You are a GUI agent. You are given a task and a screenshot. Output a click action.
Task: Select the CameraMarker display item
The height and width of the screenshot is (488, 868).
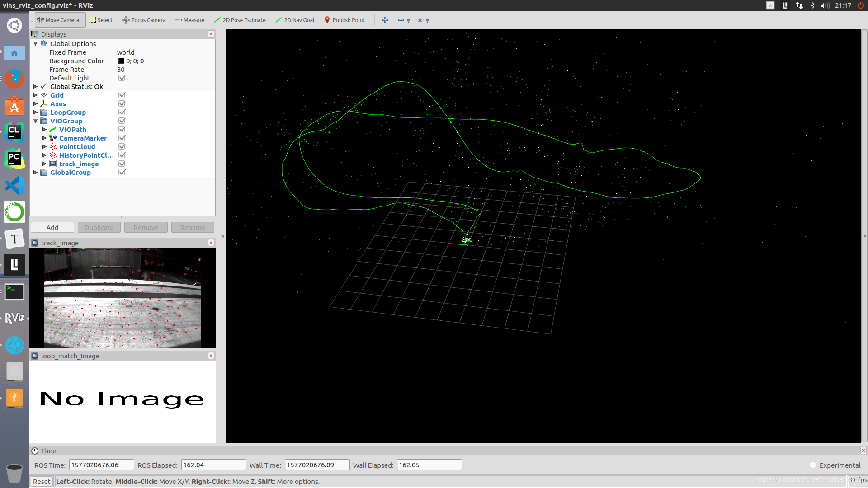tap(83, 138)
